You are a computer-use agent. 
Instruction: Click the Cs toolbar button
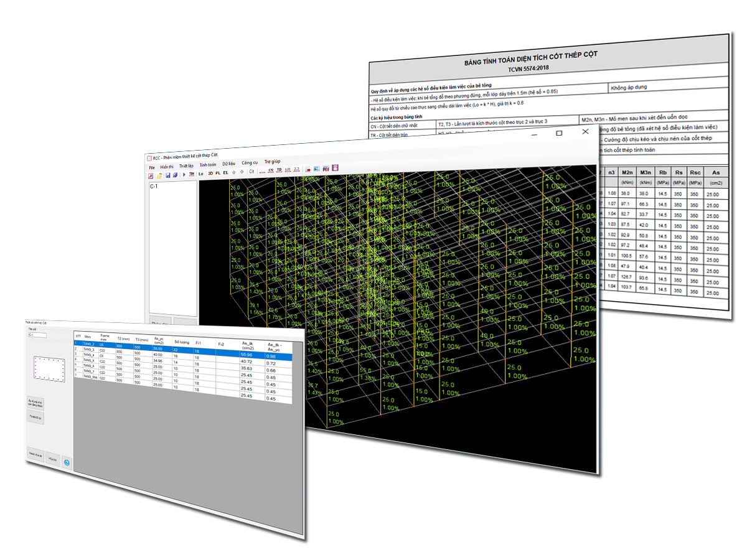tap(251, 170)
